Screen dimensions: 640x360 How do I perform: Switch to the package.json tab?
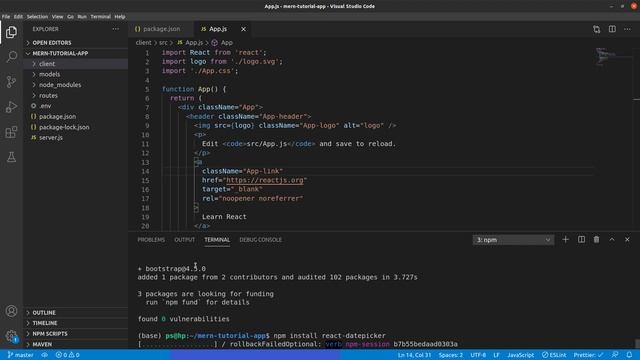(162, 29)
